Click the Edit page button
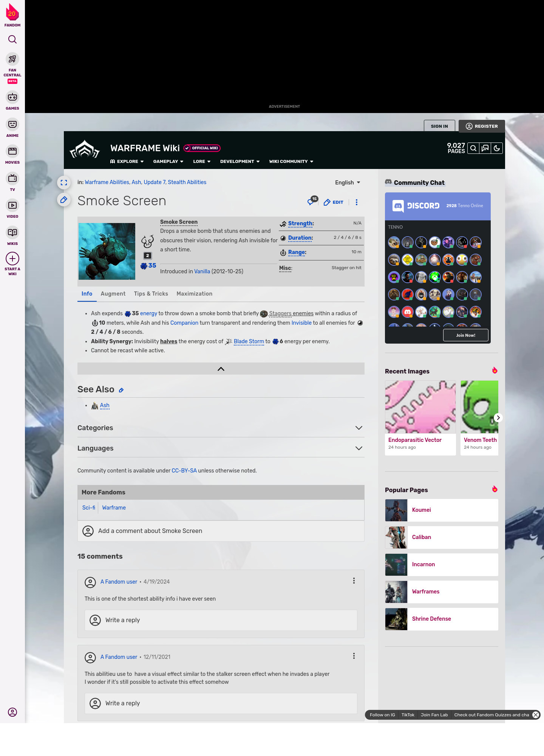The image size is (544, 756). click(x=334, y=202)
